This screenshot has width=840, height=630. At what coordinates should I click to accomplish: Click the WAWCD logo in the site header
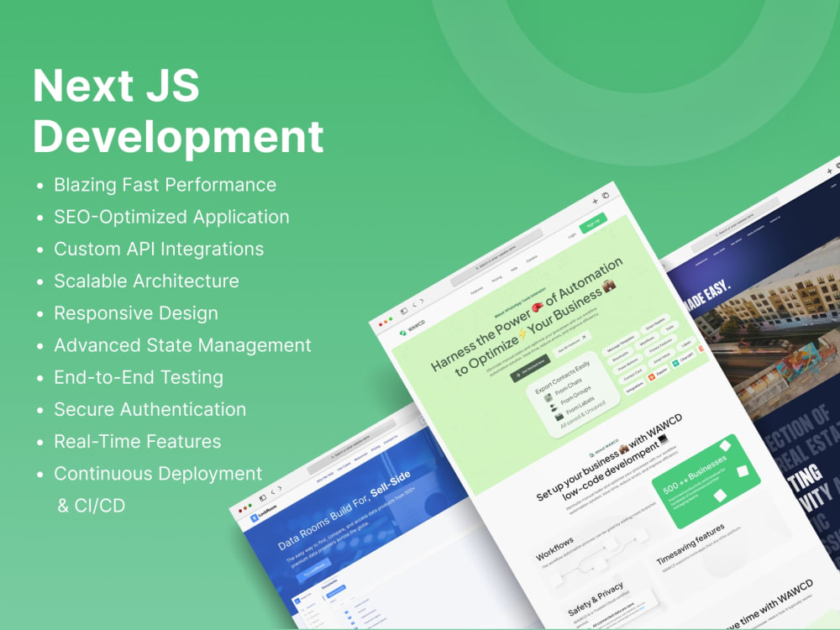pos(413,328)
